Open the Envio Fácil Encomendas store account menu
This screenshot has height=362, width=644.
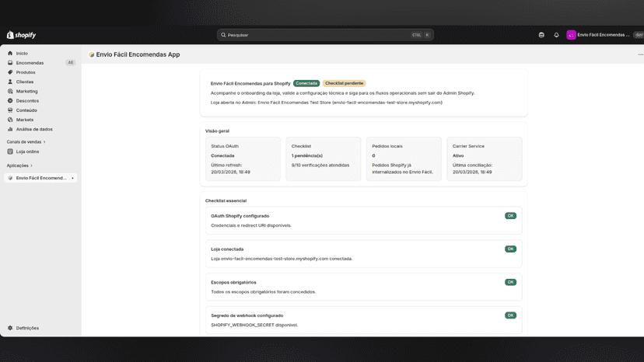(x=604, y=35)
